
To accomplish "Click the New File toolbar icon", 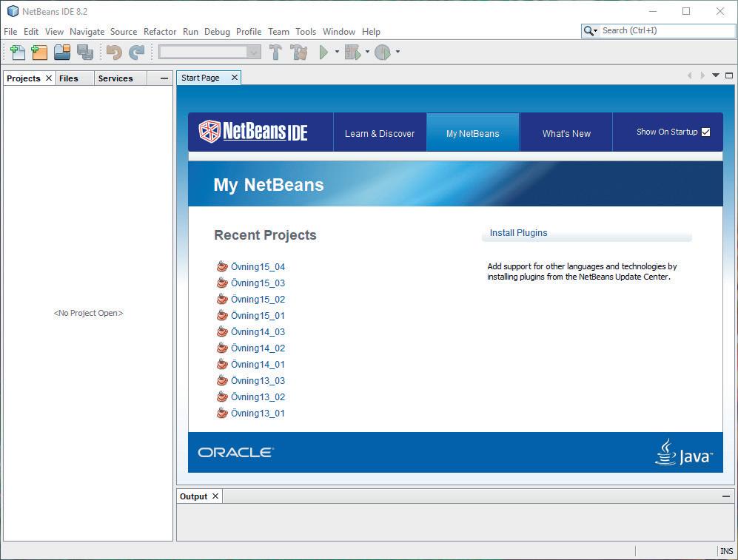I will [18, 53].
